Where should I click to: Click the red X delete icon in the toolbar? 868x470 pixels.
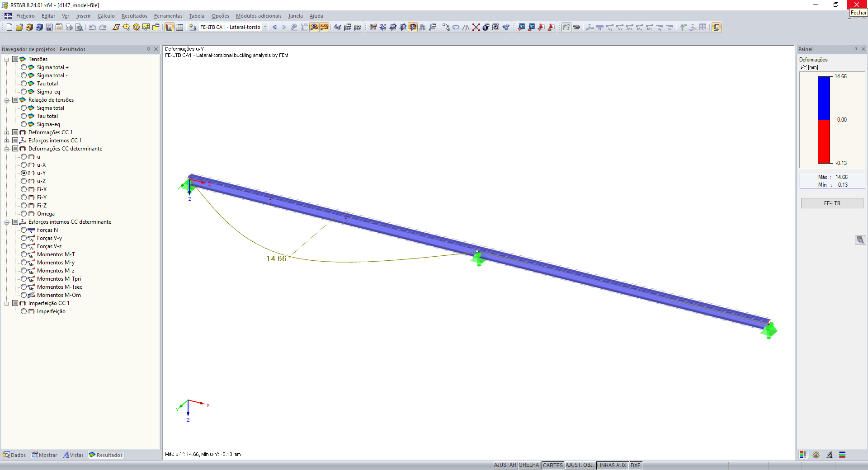pos(476,27)
